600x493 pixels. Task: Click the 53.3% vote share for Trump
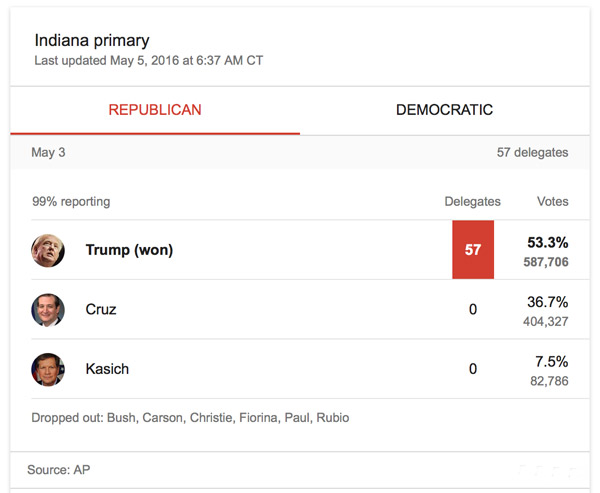pos(547,242)
